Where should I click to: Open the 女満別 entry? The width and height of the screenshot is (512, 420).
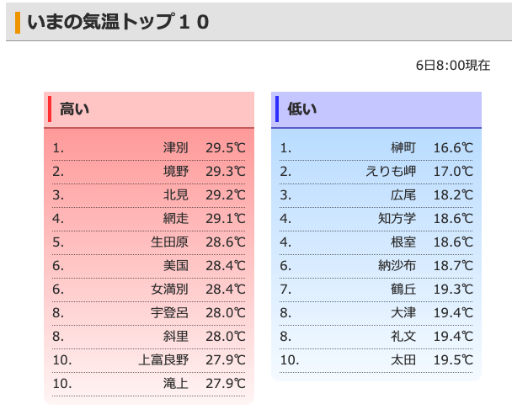[169, 290]
